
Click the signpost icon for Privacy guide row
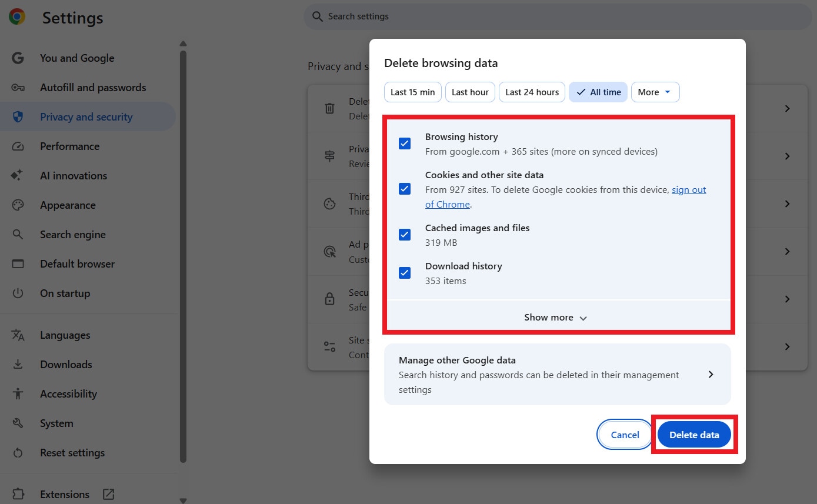[329, 156]
